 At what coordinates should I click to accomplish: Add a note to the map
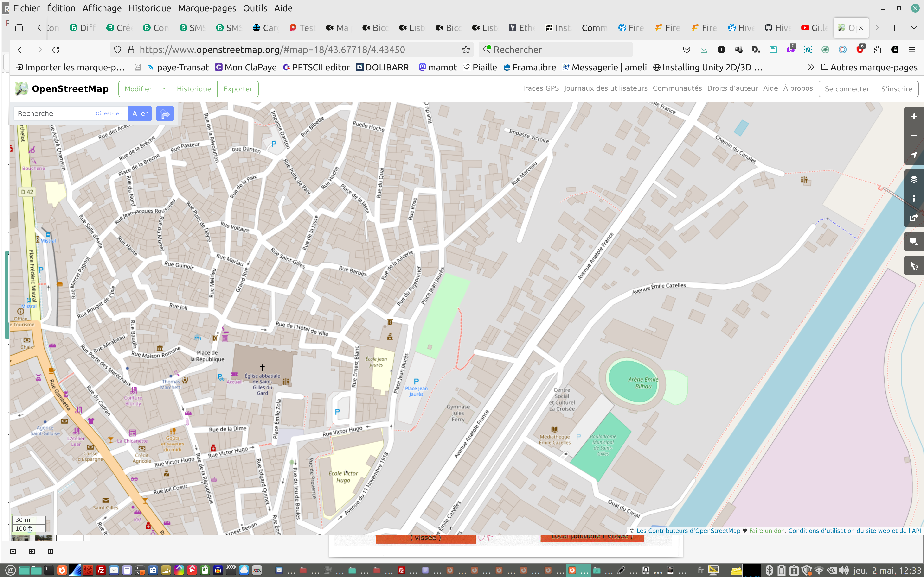[x=914, y=242]
